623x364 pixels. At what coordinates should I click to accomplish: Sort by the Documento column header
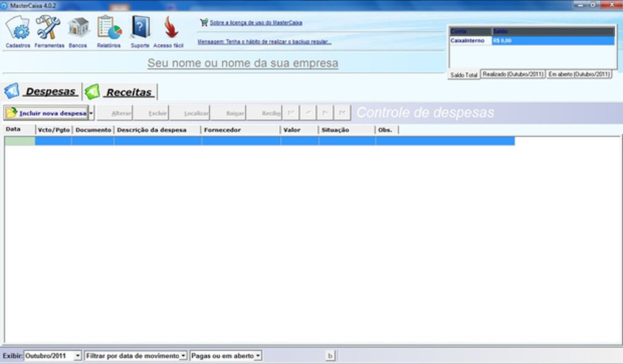click(93, 130)
